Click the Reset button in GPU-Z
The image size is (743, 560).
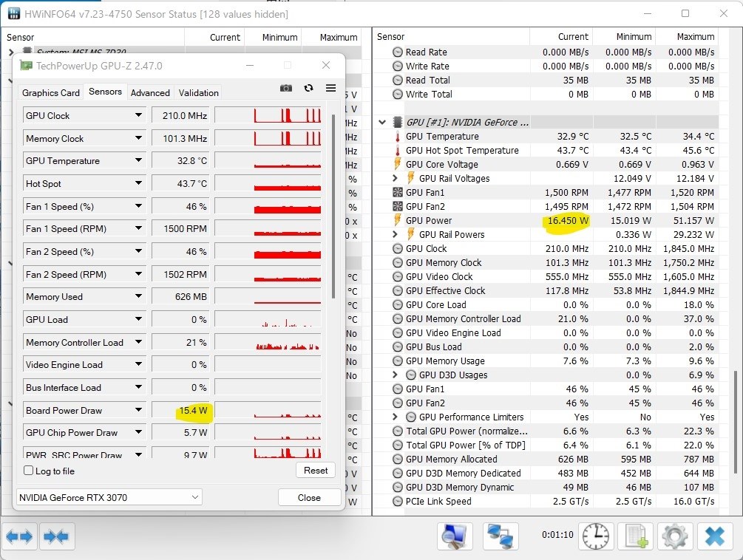click(x=316, y=470)
